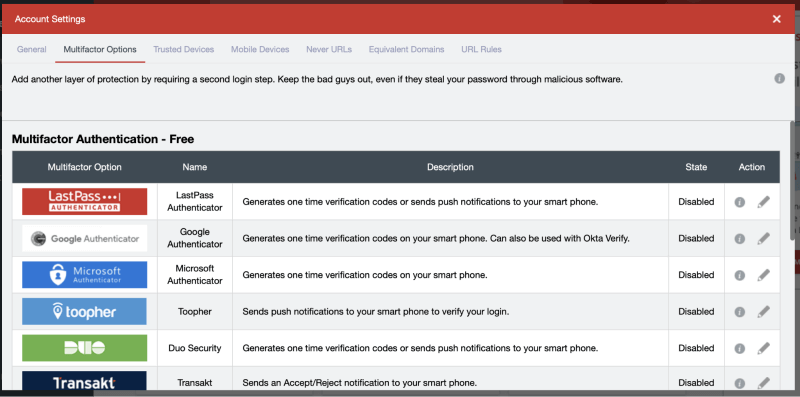Click the Duo Security name cell
Viewport: 800px width, 397px height.
195,349
